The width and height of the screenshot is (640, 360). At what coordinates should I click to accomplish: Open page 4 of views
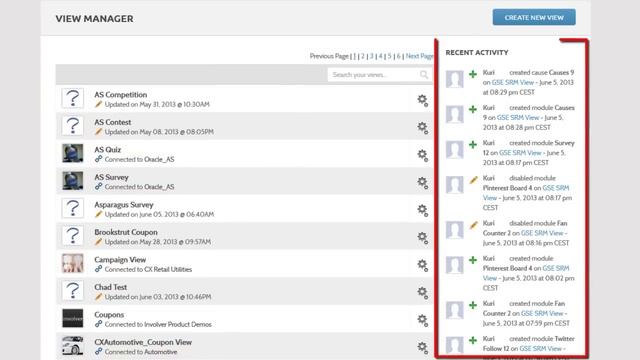(380, 56)
